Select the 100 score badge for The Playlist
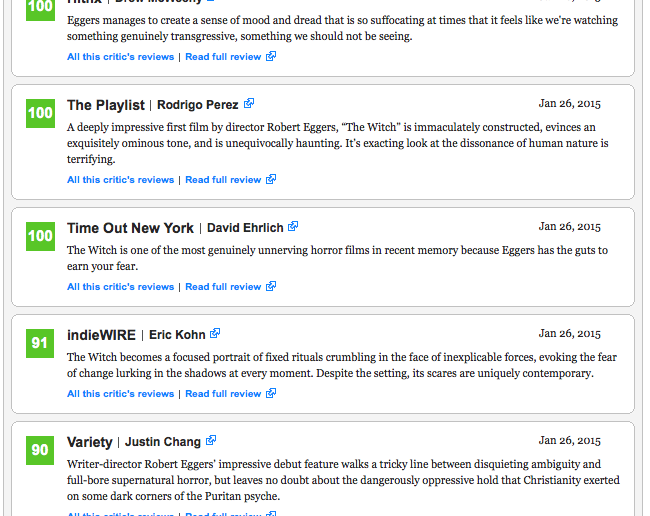Viewport: 650px width, 516px height. coord(40,113)
